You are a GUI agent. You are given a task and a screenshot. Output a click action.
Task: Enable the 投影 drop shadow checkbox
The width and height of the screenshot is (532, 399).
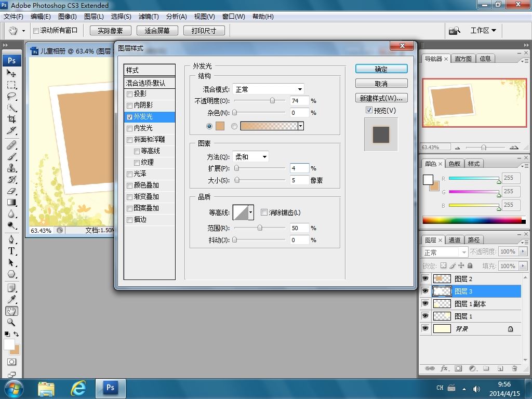pos(129,94)
